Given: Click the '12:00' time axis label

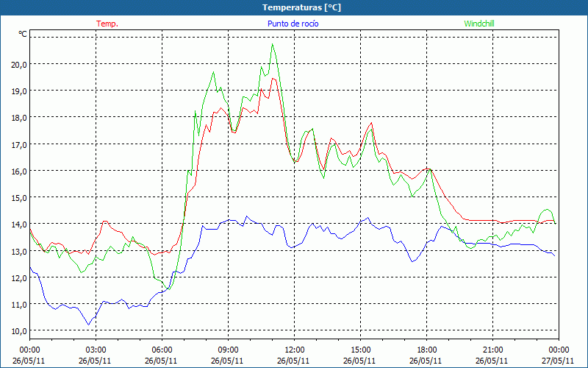Looking at the screenshot, I should point(295,350).
